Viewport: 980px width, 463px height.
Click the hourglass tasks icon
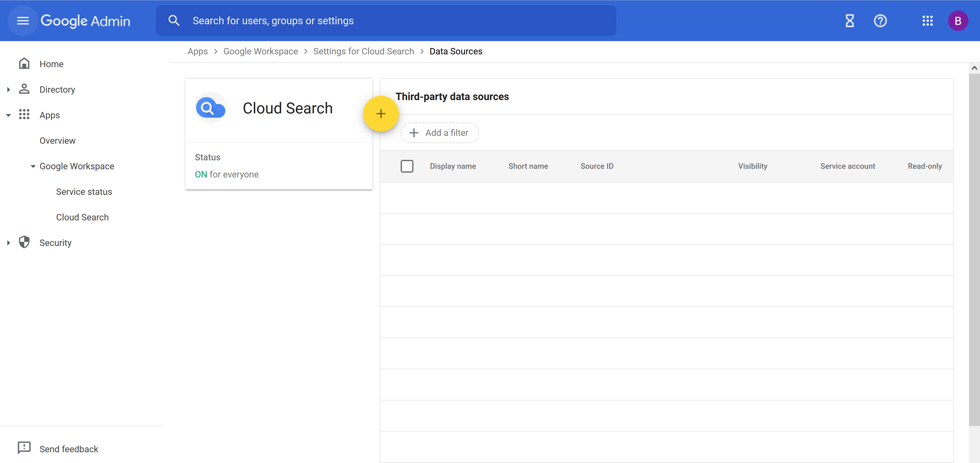point(850,21)
